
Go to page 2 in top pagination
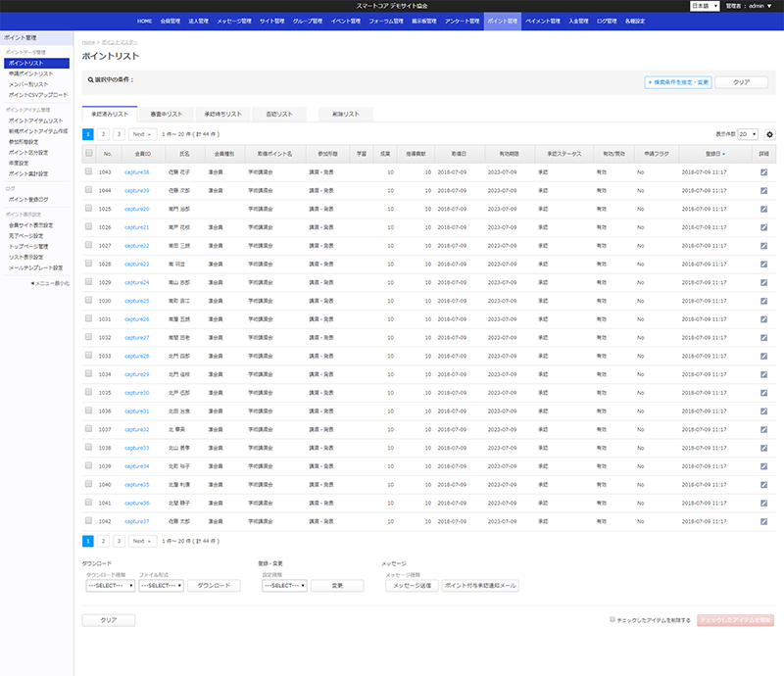[x=103, y=133]
